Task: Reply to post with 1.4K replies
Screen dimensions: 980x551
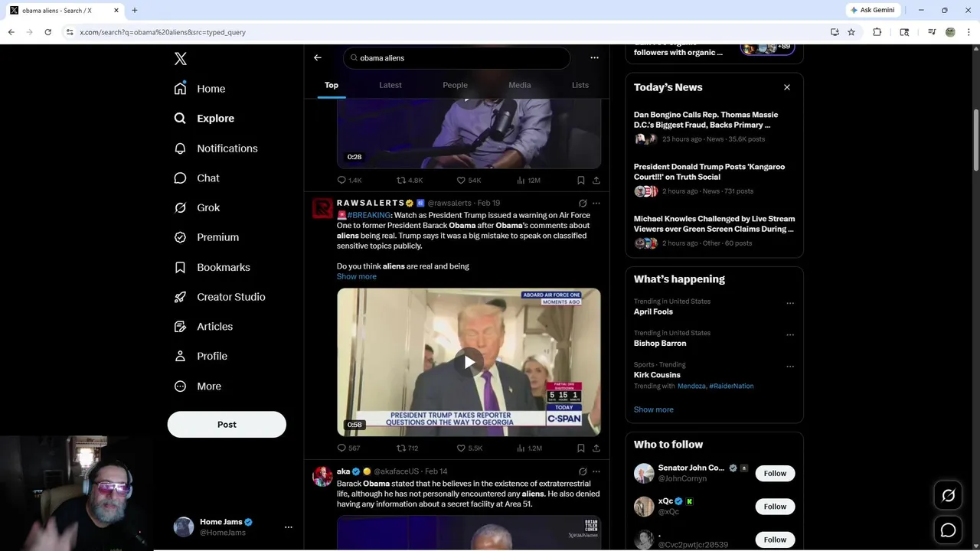Action: 349,181
